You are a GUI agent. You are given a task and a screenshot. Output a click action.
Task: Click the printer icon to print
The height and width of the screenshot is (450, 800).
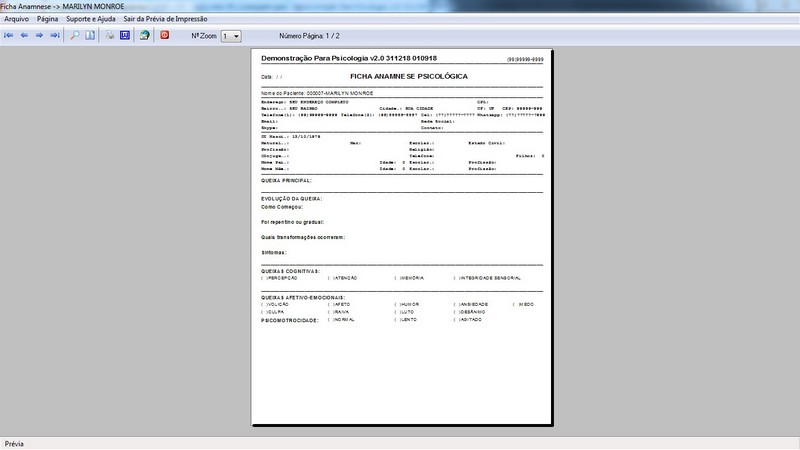point(110,35)
